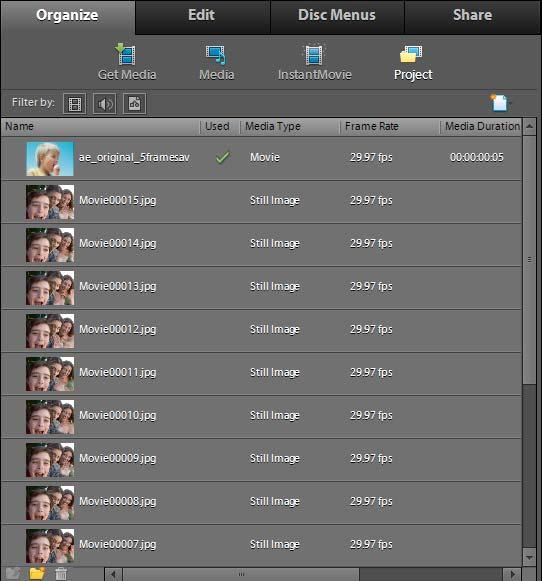This screenshot has height=581, width=542.
Task: Click the Movie media type cell
Action: click(x=265, y=157)
